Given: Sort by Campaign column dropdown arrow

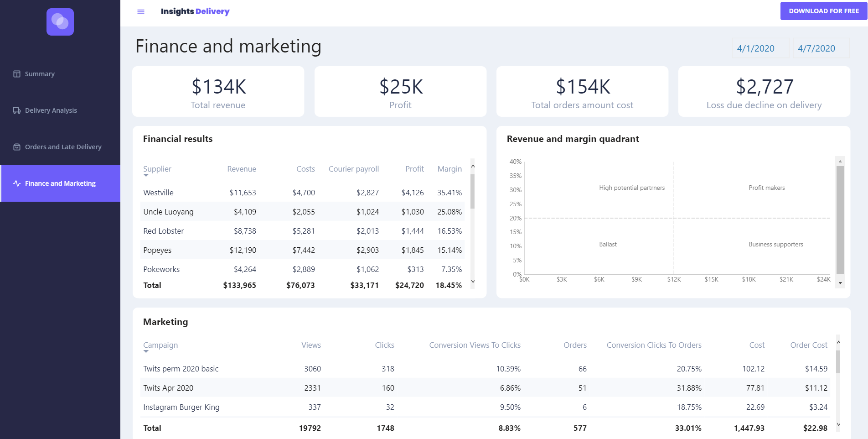Looking at the screenshot, I should 146,351.
